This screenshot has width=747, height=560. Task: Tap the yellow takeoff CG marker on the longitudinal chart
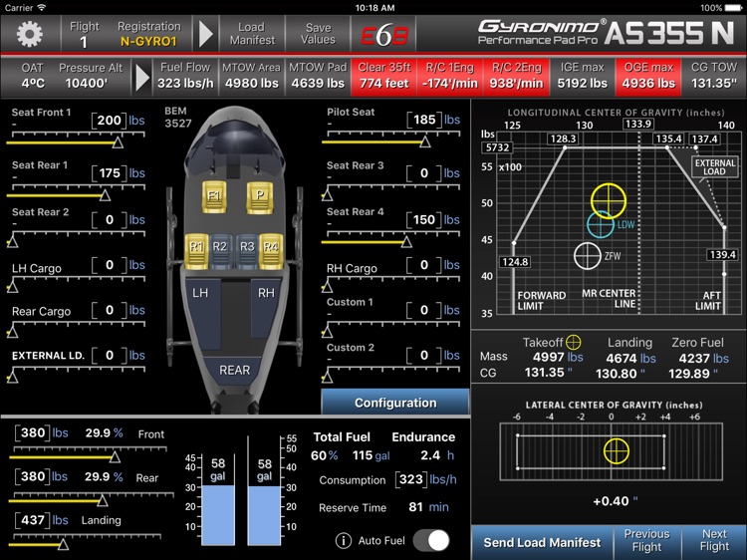[609, 200]
